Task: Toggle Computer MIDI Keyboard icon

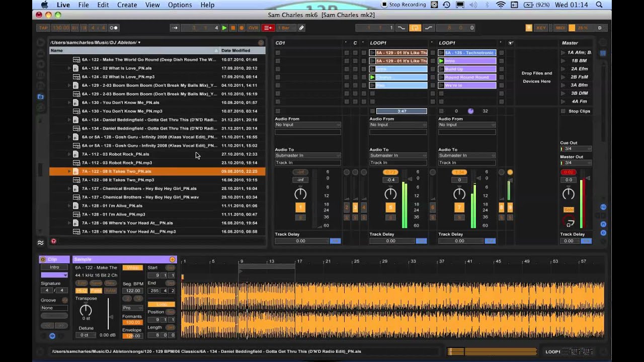Action: [529, 28]
